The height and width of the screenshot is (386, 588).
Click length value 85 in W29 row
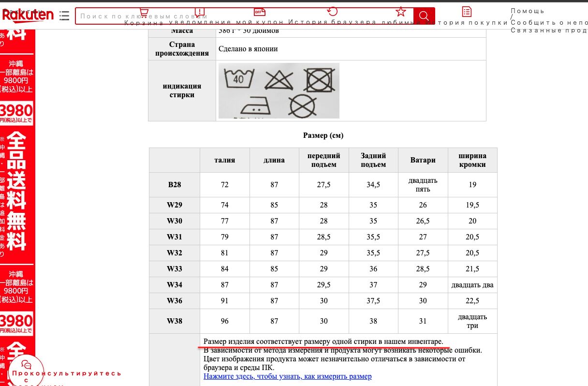[x=274, y=205]
